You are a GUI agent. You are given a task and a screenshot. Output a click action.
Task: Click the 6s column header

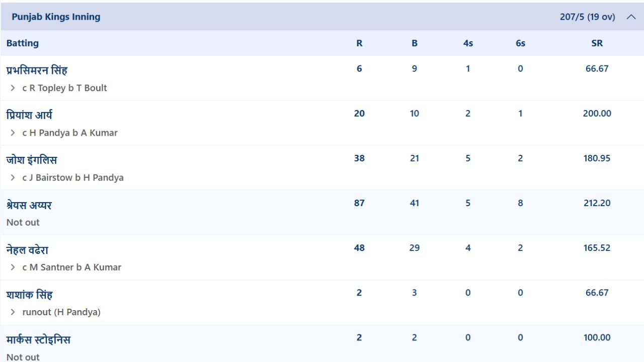point(520,43)
